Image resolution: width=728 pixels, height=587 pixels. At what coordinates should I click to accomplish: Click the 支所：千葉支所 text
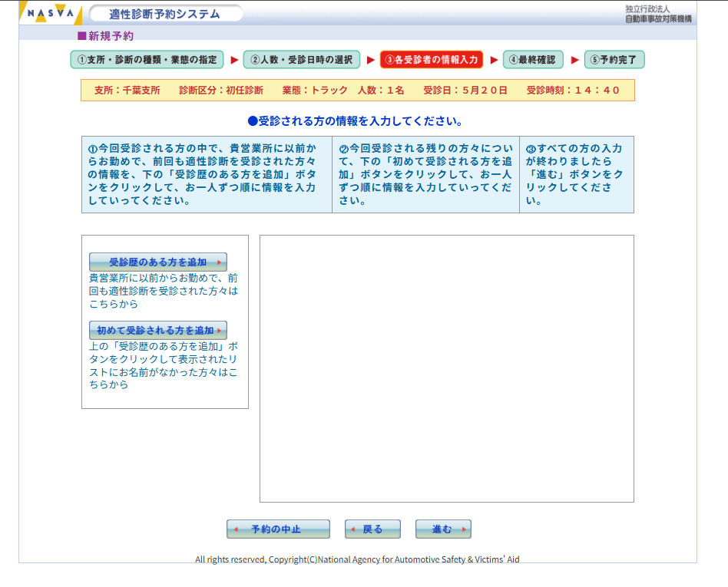pos(127,90)
